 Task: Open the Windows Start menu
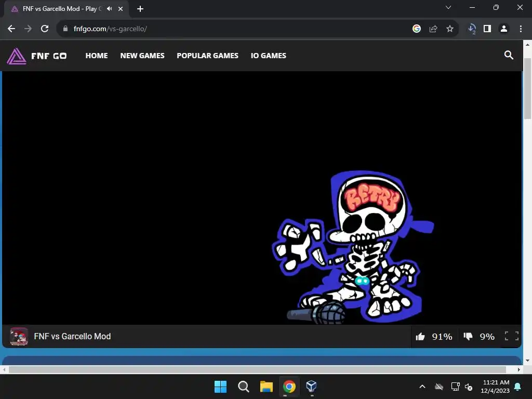point(220,387)
